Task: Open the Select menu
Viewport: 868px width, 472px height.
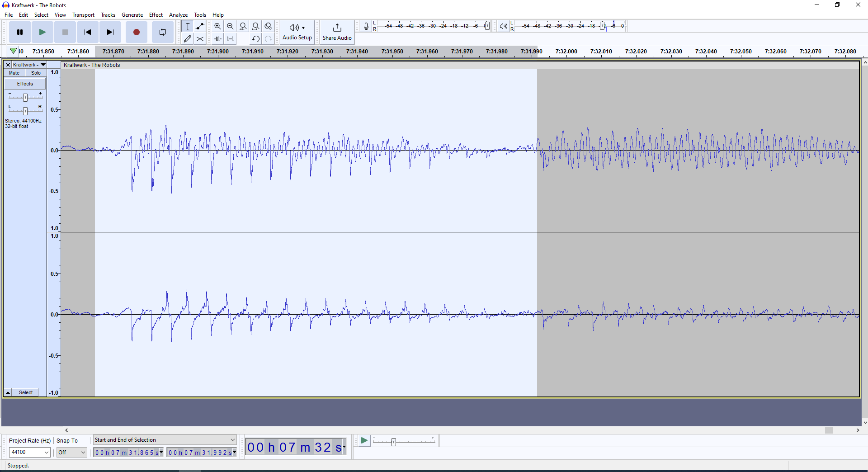Action: pos(41,15)
